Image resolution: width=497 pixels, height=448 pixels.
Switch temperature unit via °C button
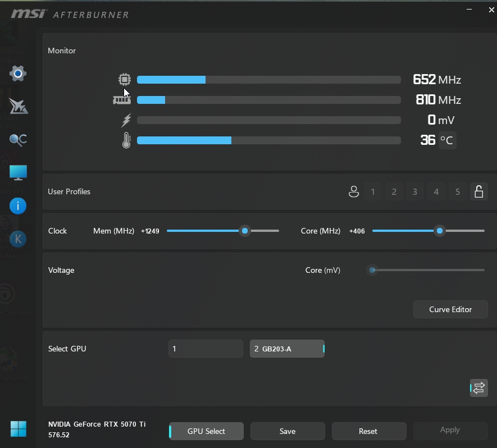click(x=447, y=140)
